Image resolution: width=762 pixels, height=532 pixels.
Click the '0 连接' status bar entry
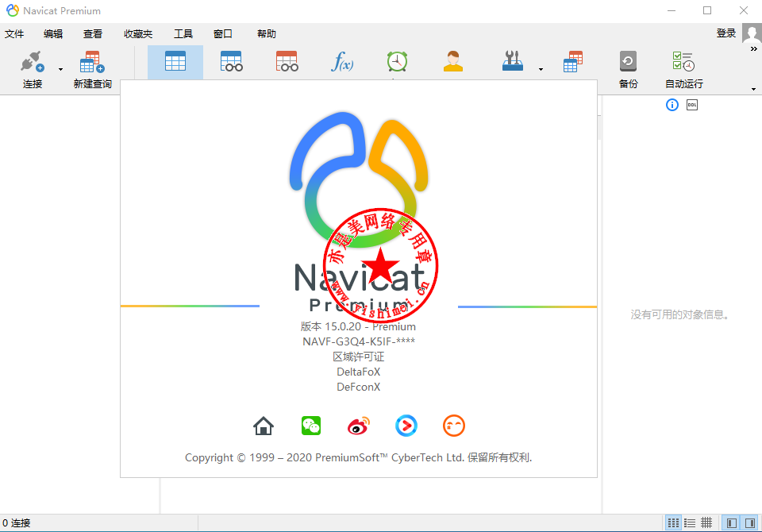(17, 523)
